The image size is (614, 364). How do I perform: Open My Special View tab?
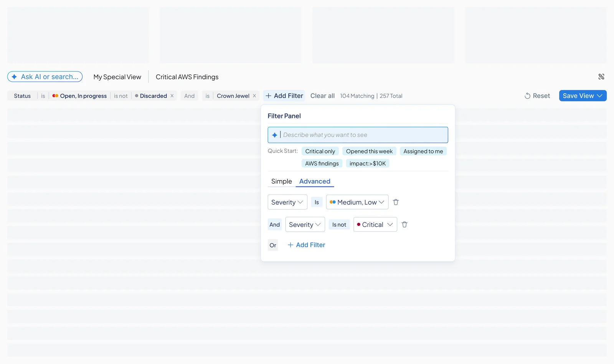click(117, 77)
